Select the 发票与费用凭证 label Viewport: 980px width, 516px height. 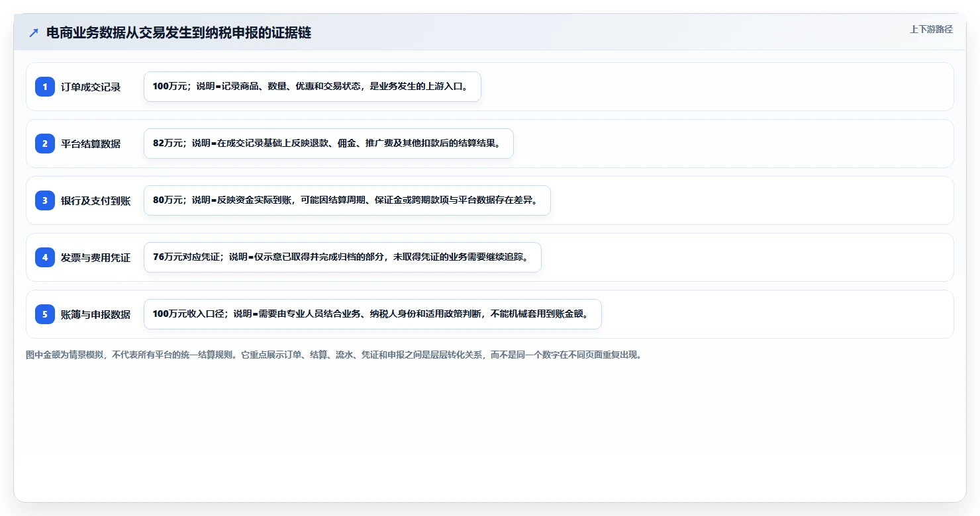click(96, 257)
